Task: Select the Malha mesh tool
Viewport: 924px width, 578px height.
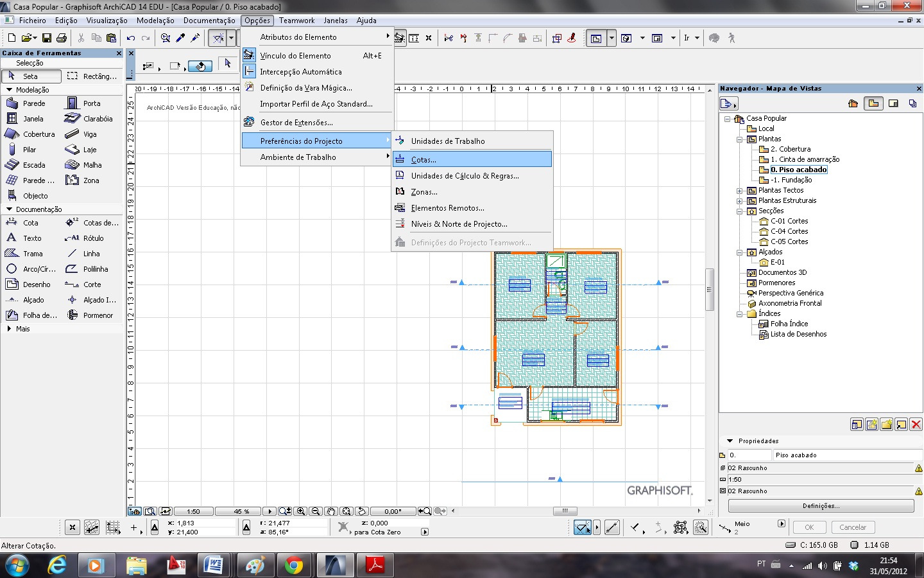Action: pyautogui.click(x=91, y=164)
